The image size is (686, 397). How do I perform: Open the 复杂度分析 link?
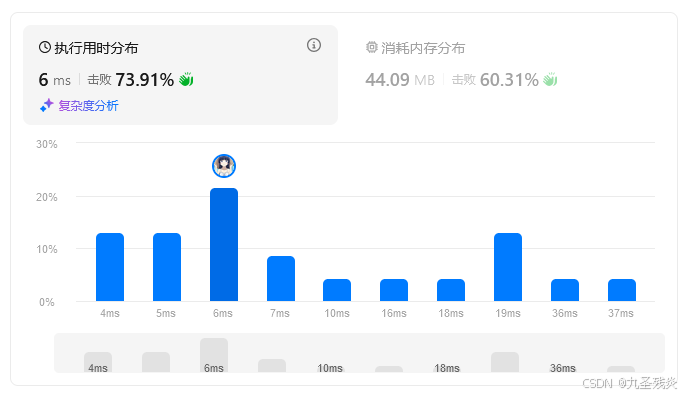coord(88,106)
